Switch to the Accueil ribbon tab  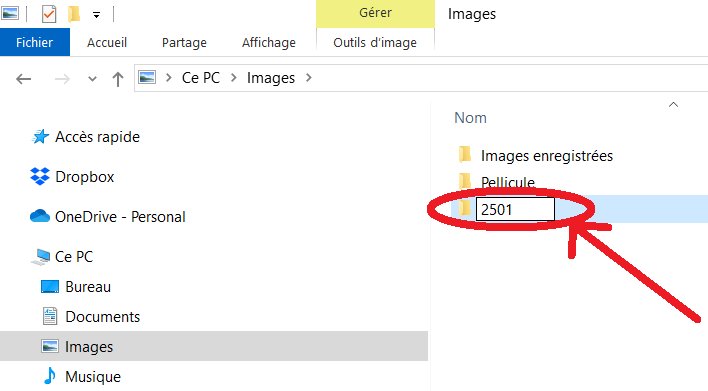107,42
